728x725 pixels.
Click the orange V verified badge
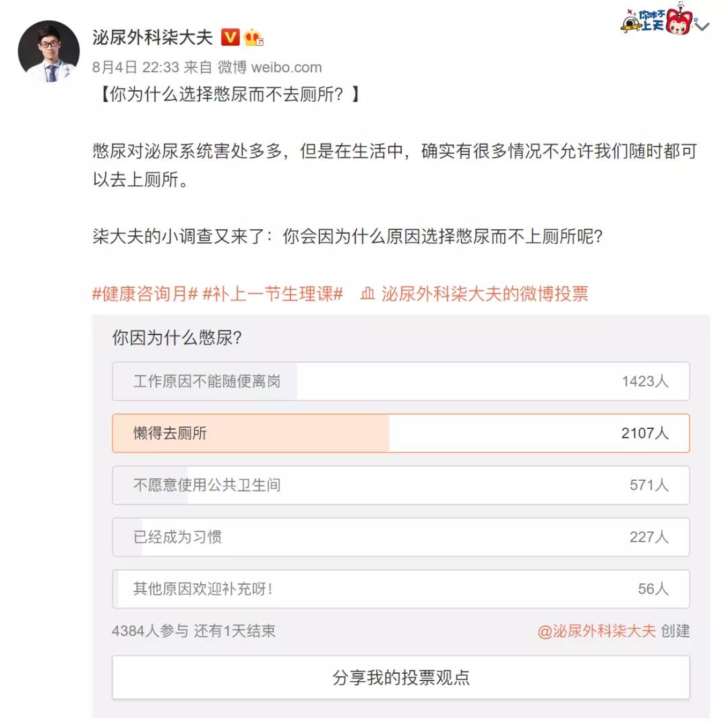[231, 38]
